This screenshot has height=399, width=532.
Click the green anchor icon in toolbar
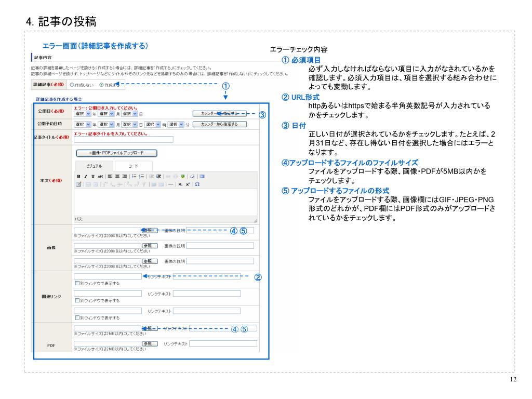183,177
